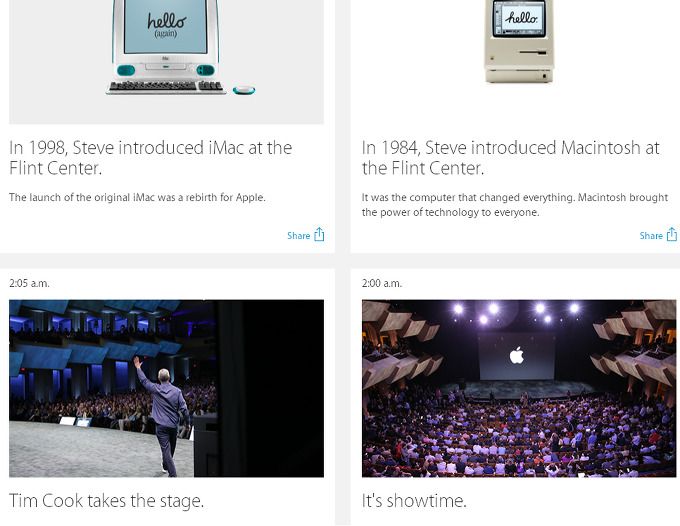Click the round iMac mouse in image
680x526 pixels.
point(244,90)
